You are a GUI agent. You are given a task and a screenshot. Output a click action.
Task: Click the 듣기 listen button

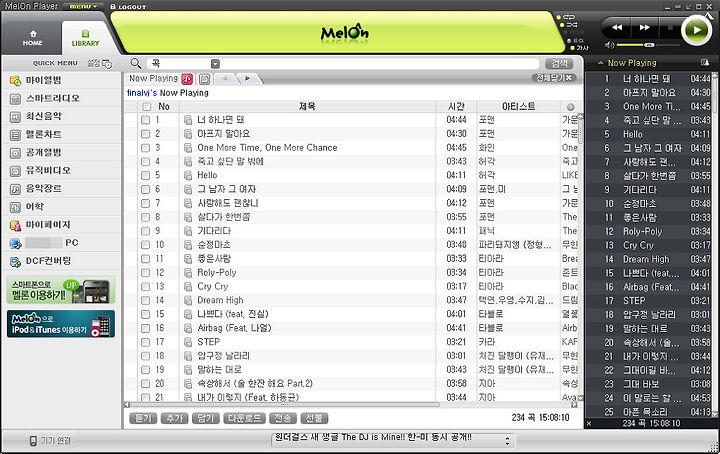tap(143, 418)
